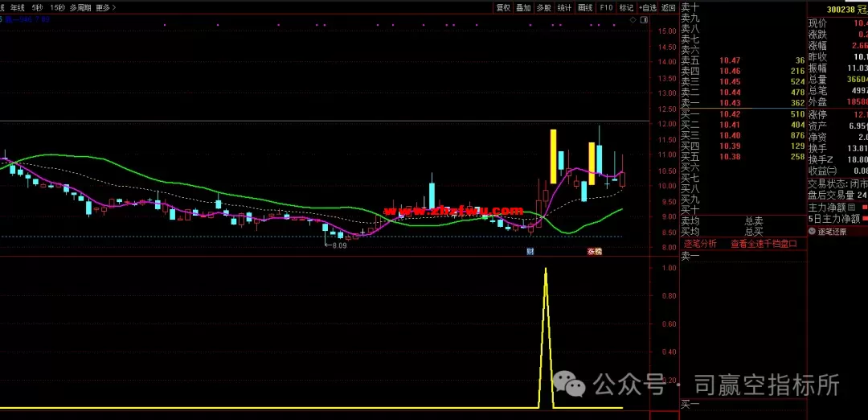Click the diamond icon above the price axis
Screen dimensions: 868x420
[633, 20]
